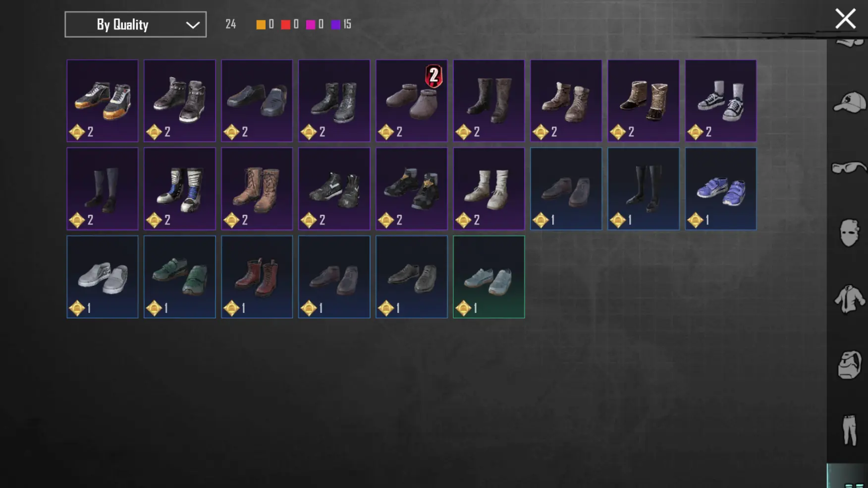Open the By Quality sort dropdown
The height and width of the screenshot is (488, 868).
click(135, 24)
